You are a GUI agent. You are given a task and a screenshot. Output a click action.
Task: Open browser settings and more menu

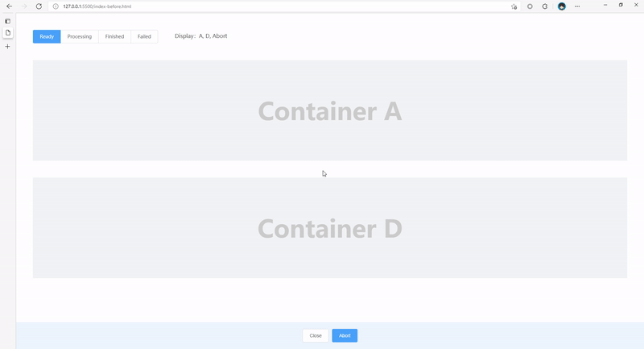click(x=576, y=6)
